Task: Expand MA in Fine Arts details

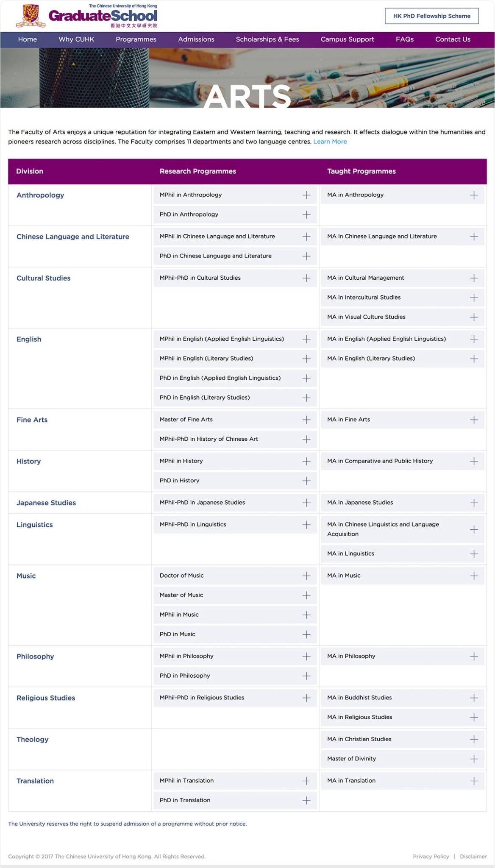Action: point(474,419)
